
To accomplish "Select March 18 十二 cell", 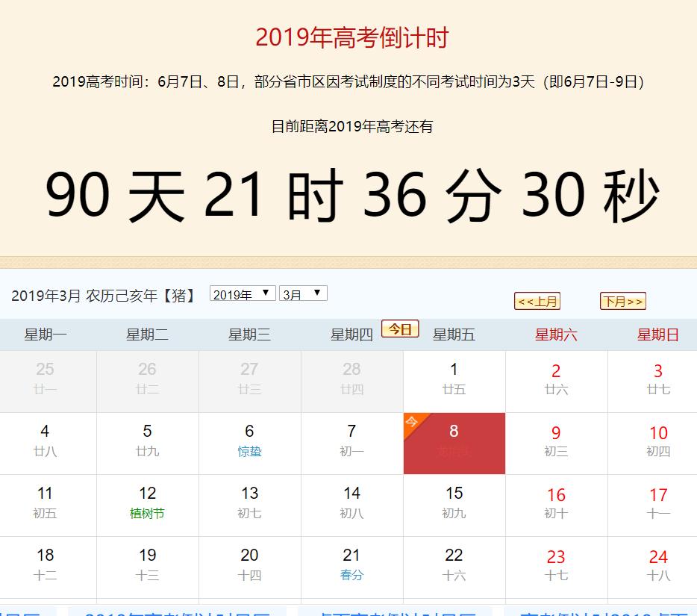I will tap(48, 567).
